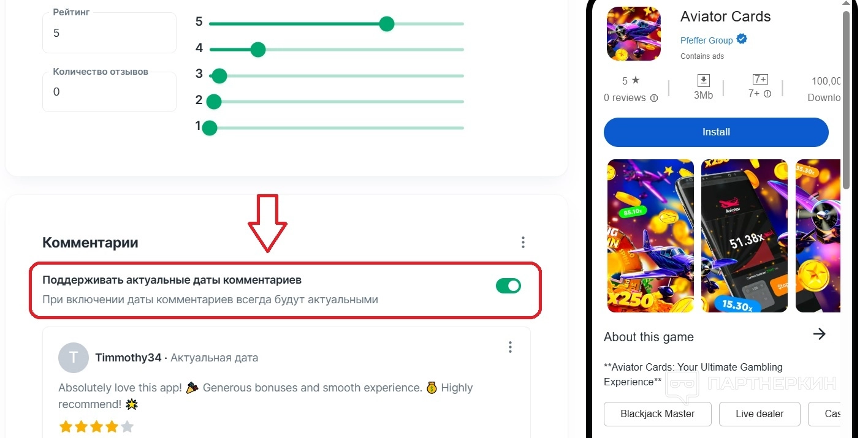868x438 pixels.
Task: Toggle Поддерживать актуальные даты комментариев switch
Action: coord(508,286)
